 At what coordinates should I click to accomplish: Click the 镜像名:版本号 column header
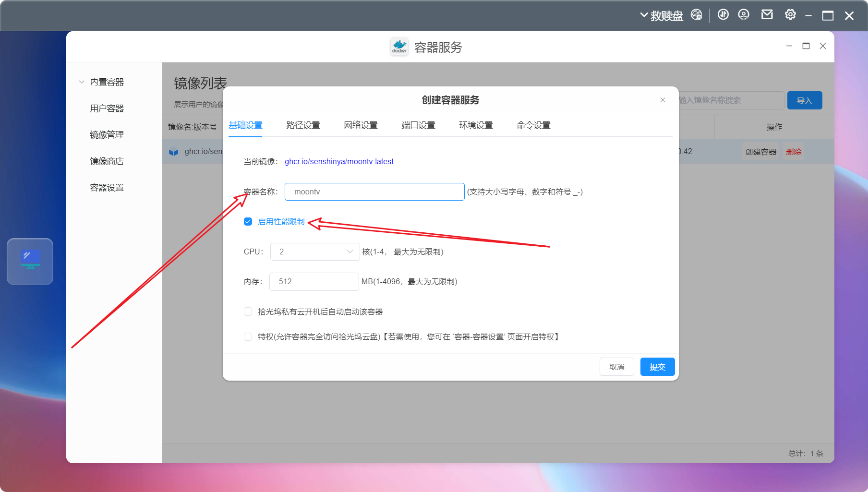coord(192,127)
